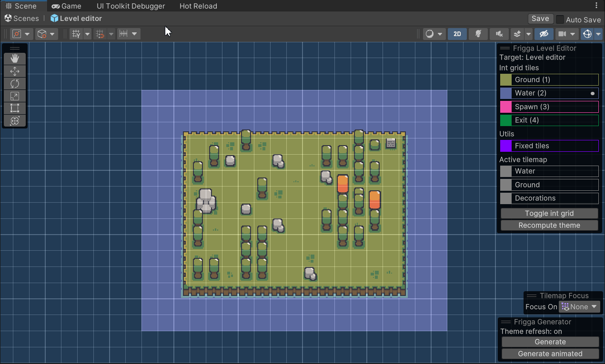Viewport: 605px width, 364px height.
Task: Select the Rotate tool
Action: (x=15, y=84)
